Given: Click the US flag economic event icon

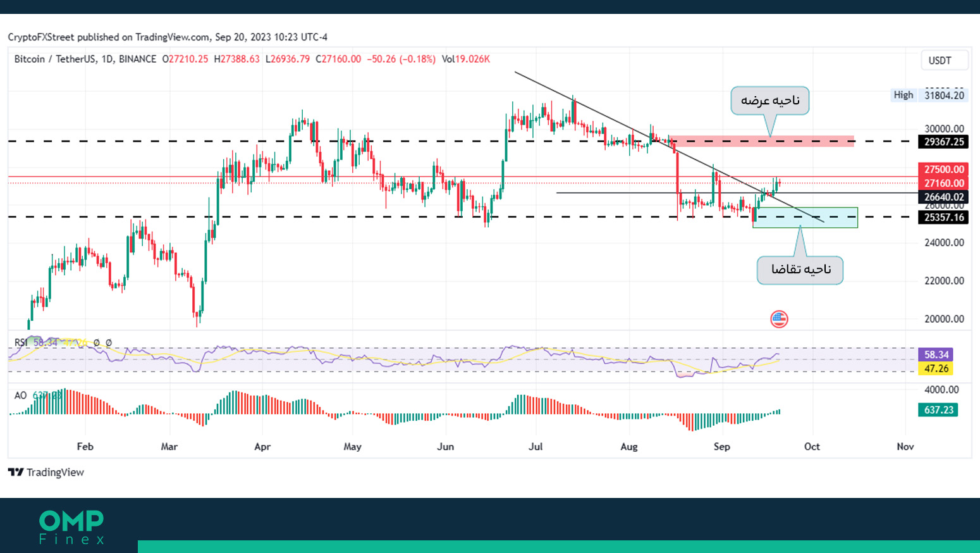Looking at the screenshot, I should 779,319.
